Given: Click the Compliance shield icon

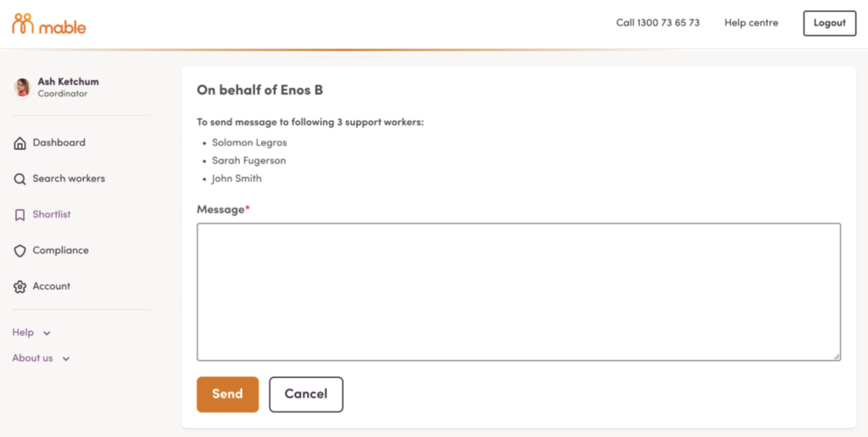Looking at the screenshot, I should [x=20, y=251].
